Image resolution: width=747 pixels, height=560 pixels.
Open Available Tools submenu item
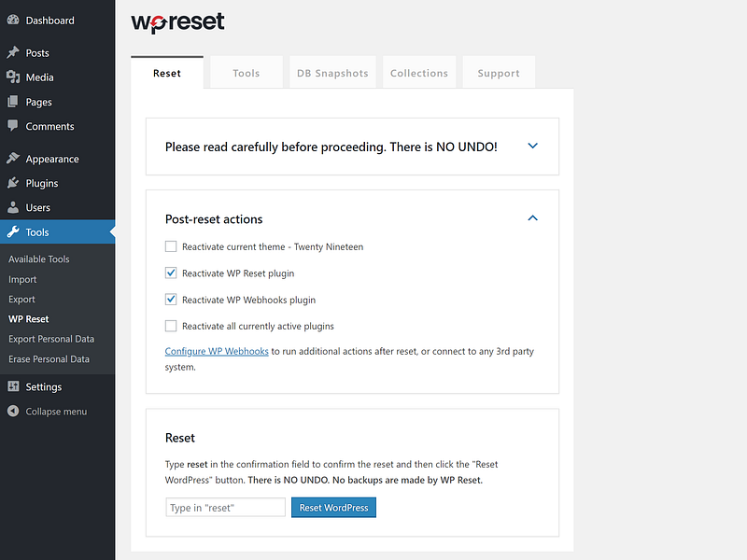(39, 259)
